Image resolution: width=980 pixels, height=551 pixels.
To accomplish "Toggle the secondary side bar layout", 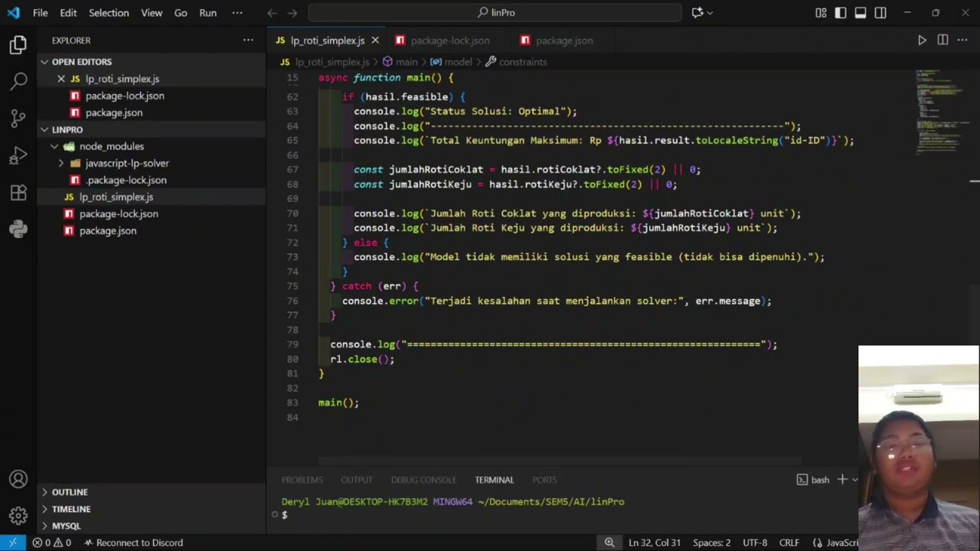I will (x=880, y=13).
